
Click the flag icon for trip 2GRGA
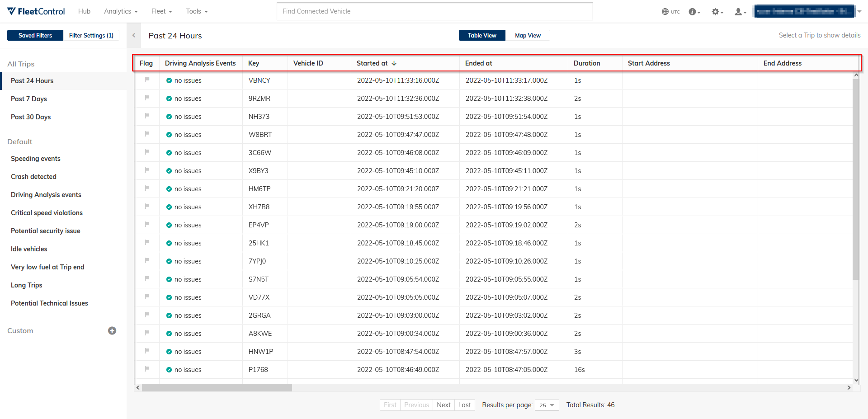pyautogui.click(x=147, y=315)
